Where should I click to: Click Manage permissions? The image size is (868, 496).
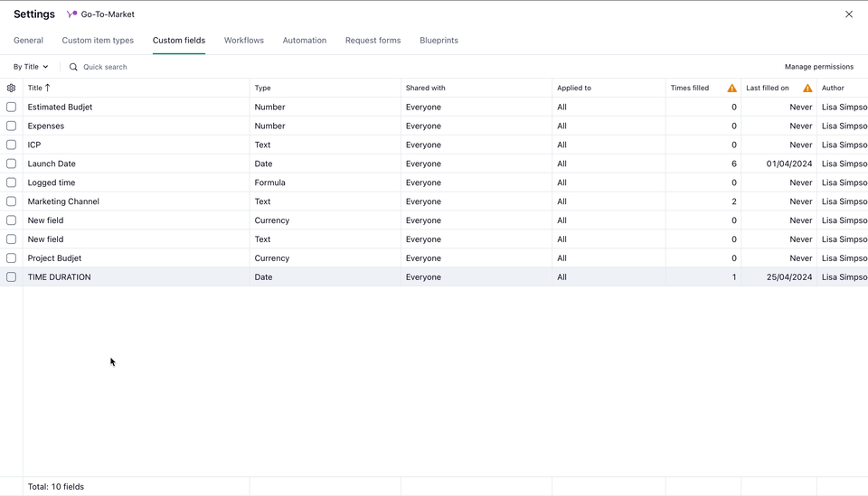(818, 67)
